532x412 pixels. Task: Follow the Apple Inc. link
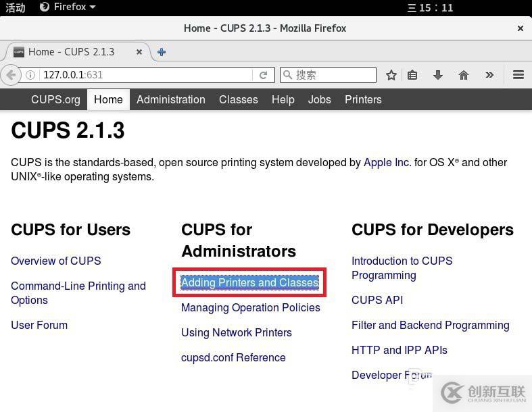click(x=387, y=162)
